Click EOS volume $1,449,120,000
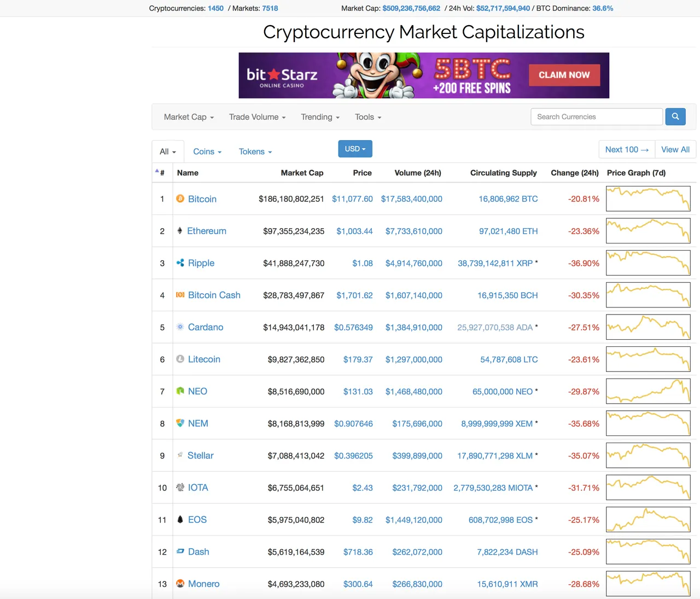 pos(414,520)
